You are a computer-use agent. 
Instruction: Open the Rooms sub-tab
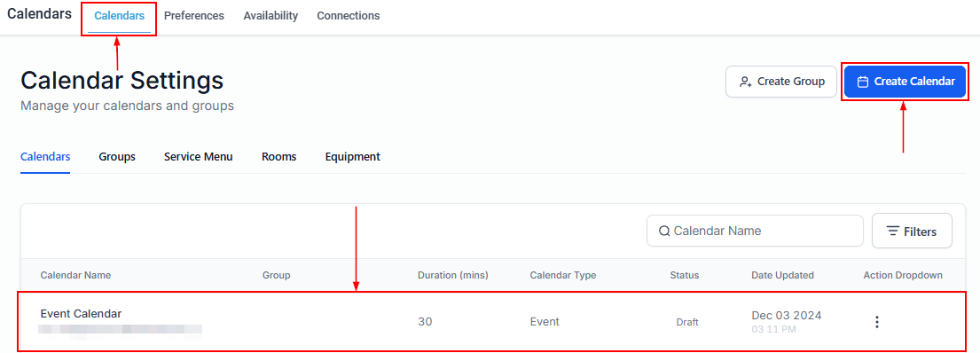[278, 157]
